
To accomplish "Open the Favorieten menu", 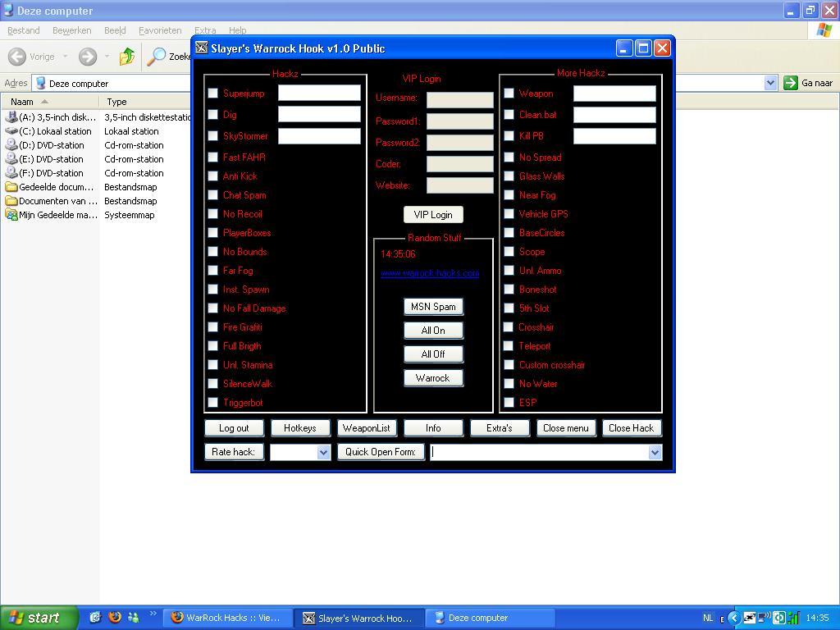I will [160, 30].
